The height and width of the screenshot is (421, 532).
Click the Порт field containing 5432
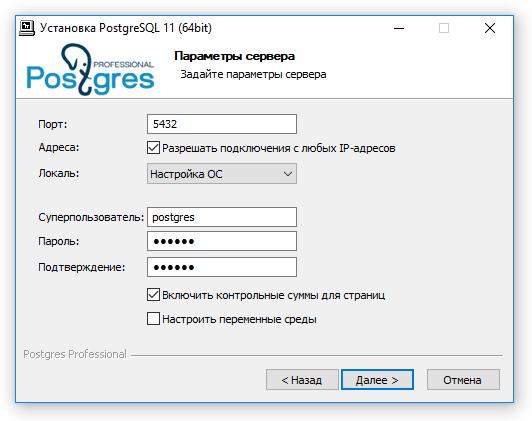[222, 124]
